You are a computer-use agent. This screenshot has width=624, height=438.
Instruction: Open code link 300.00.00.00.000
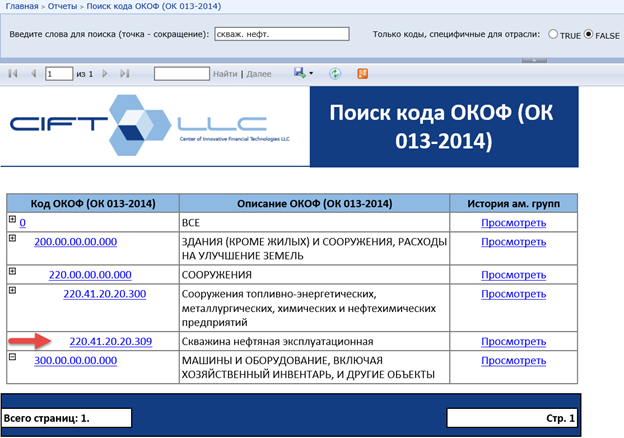coord(76,360)
